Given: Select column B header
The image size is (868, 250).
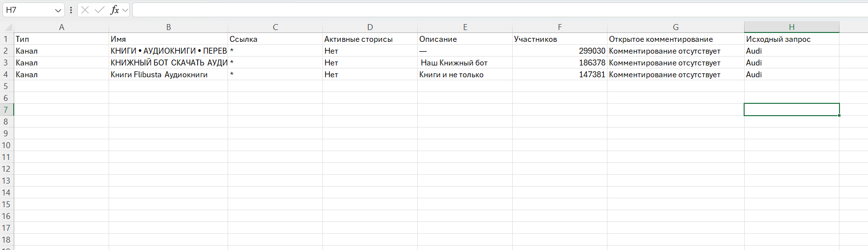Looking at the screenshot, I should 168,27.
